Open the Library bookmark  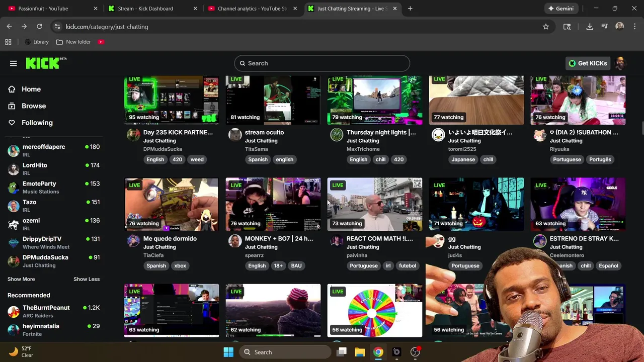click(37, 42)
